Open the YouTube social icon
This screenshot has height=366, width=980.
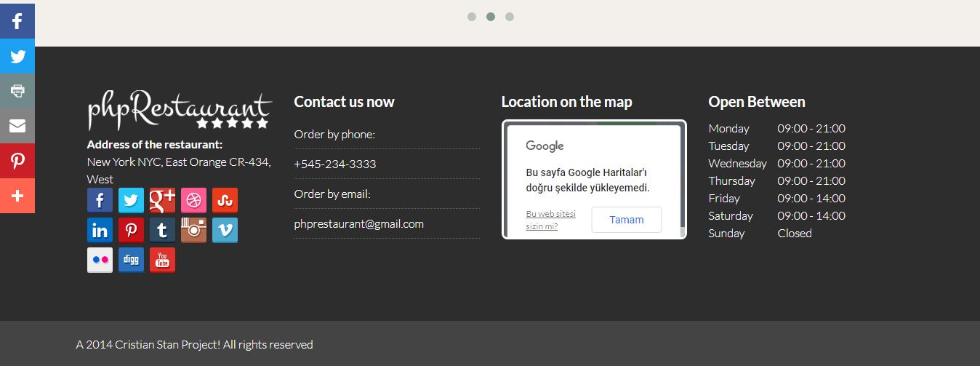(x=162, y=260)
